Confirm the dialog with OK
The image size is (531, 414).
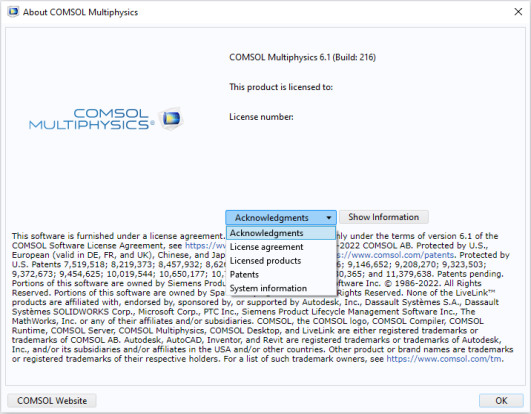(501, 400)
